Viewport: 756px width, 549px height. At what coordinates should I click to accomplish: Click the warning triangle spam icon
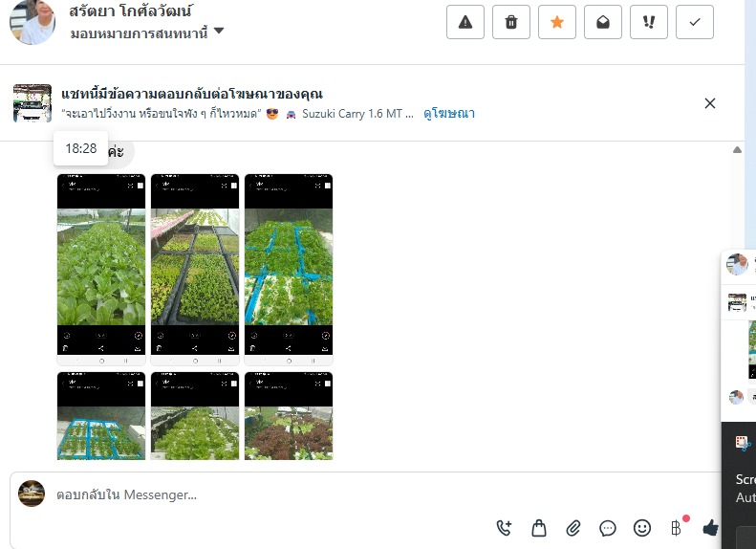point(464,22)
